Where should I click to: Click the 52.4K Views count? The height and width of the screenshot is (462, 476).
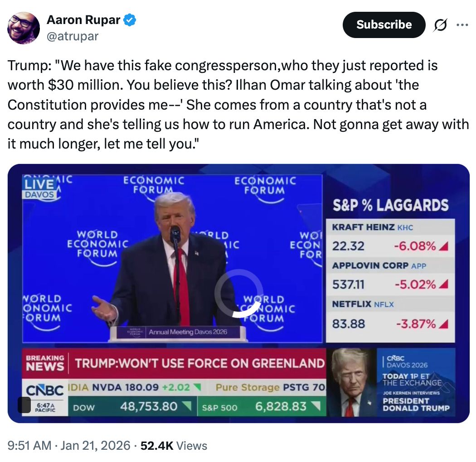tap(174, 446)
